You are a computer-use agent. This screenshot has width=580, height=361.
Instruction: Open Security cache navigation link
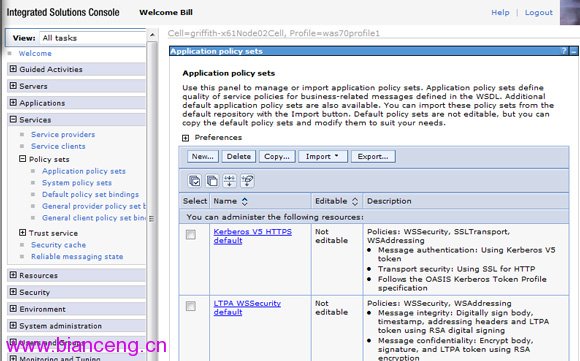pos(58,245)
